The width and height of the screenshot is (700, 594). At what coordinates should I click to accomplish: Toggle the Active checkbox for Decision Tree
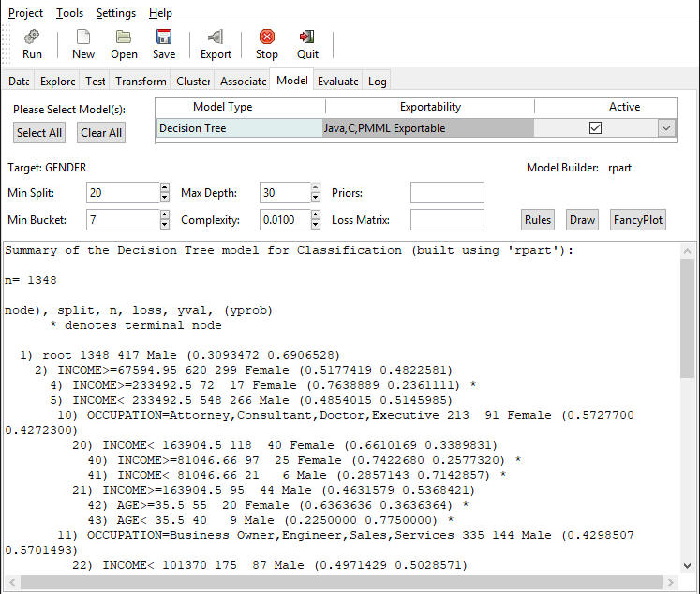pyautogui.click(x=595, y=128)
